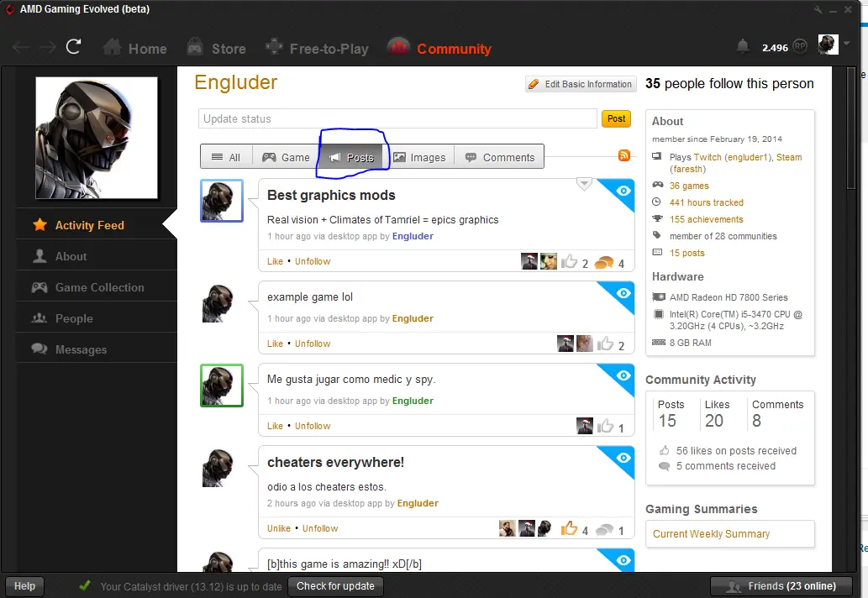Open the 155 achievements link

click(707, 219)
